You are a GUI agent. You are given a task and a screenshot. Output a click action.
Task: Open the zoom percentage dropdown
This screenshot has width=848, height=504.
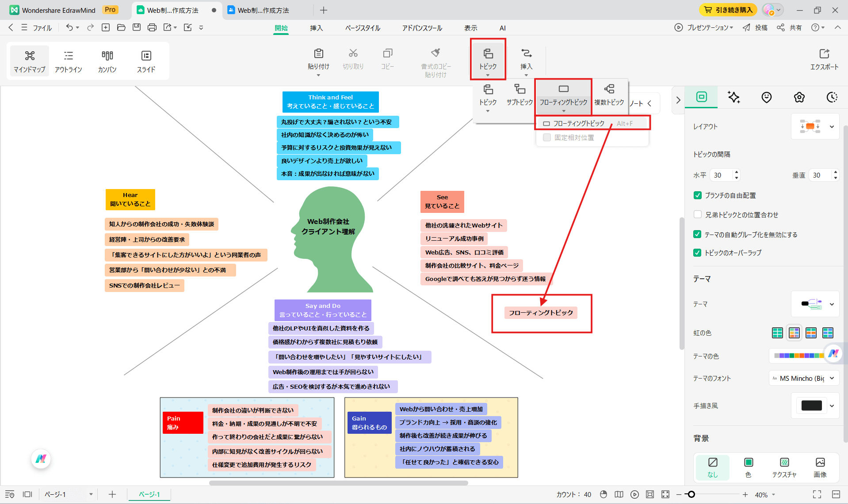coord(764,494)
